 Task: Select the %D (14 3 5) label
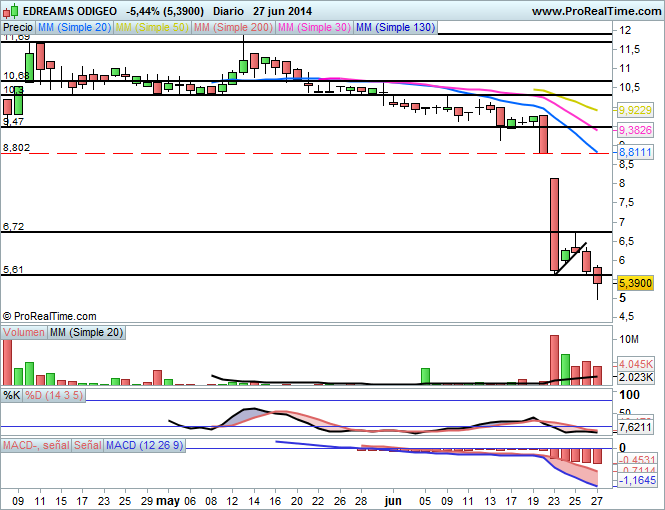[53, 396]
